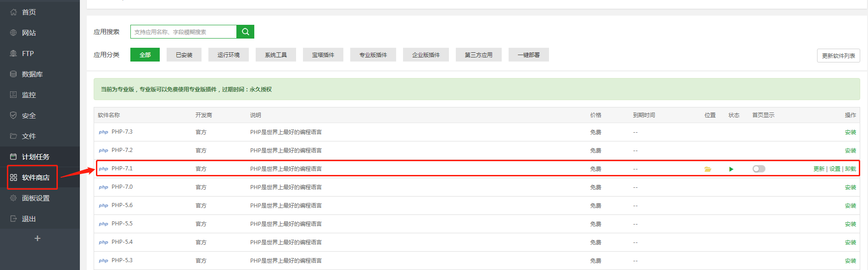Click the php logo of PHP-7.0
The height and width of the screenshot is (270, 868).
pyautogui.click(x=104, y=187)
